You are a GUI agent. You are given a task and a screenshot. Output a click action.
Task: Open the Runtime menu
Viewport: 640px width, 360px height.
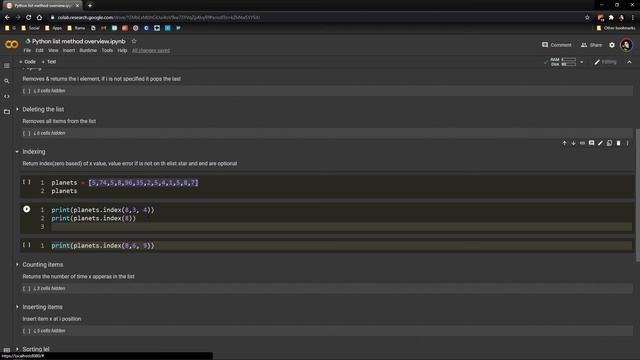88,51
